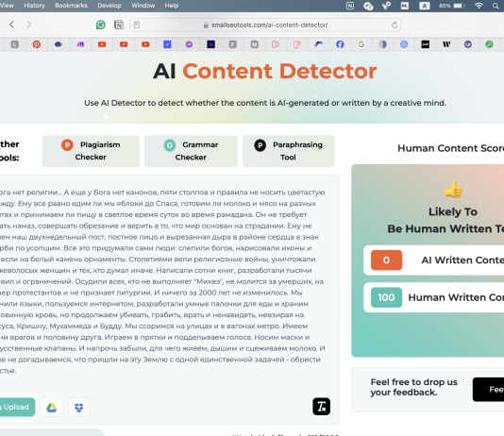Click the "Use AI Detector to detect" subtitle
The height and width of the screenshot is (436, 504).
(265, 103)
